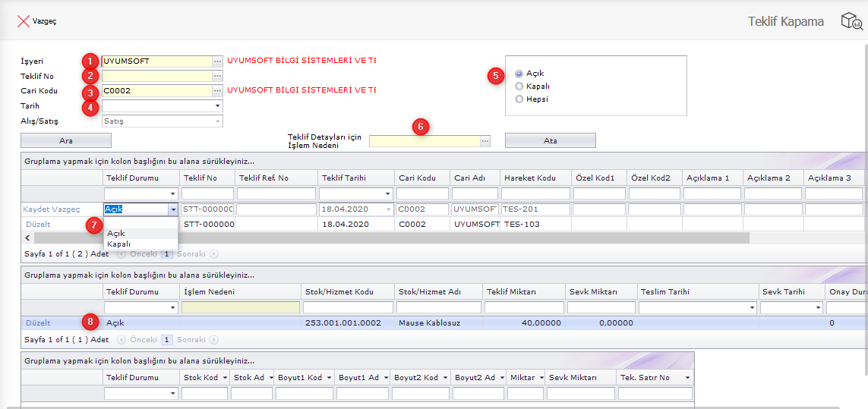Image resolution: width=868 pixels, height=409 pixels.
Task: Choose the blank option in dropdown list
Action: [x=141, y=222]
